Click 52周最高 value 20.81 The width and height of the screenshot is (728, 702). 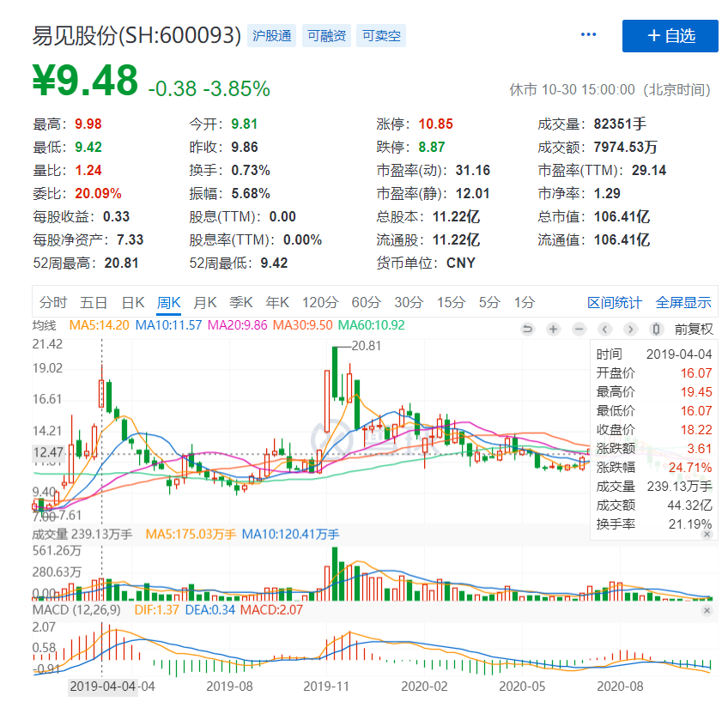click(122, 263)
